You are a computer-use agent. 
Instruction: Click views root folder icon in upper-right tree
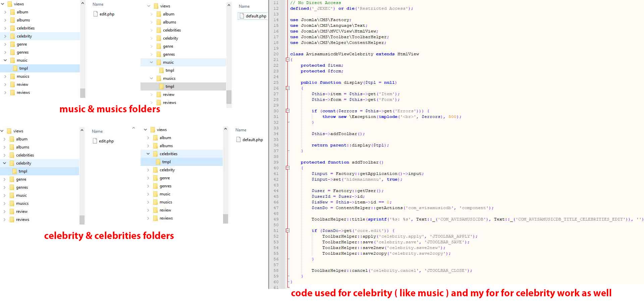[156, 6]
